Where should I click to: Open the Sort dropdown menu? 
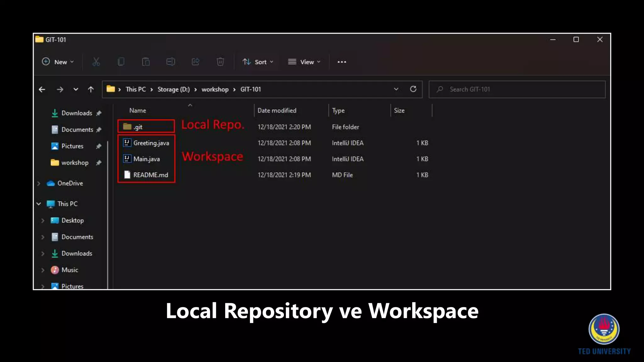point(258,62)
